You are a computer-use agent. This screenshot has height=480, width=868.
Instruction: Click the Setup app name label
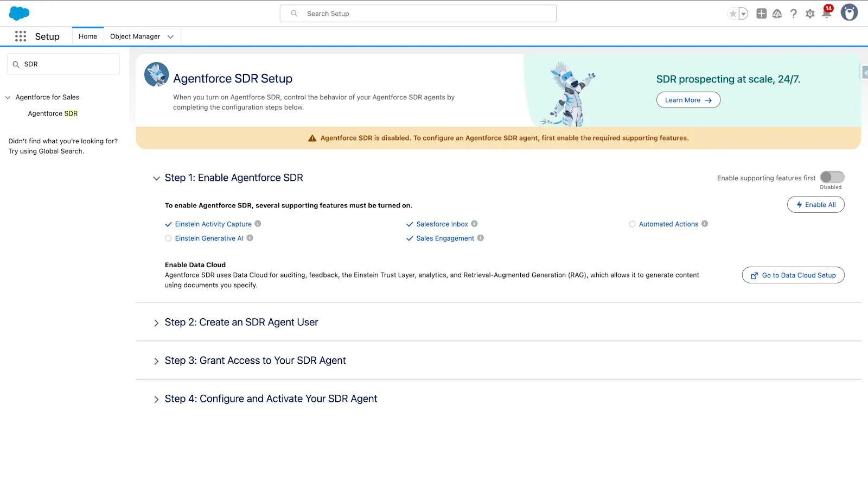coord(47,36)
